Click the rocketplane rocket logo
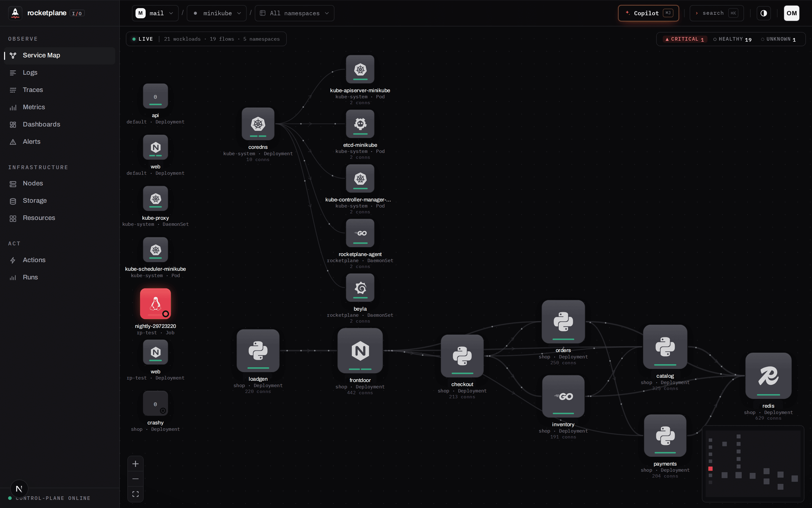Image resolution: width=812 pixels, height=508 pixels. point(15,13)
